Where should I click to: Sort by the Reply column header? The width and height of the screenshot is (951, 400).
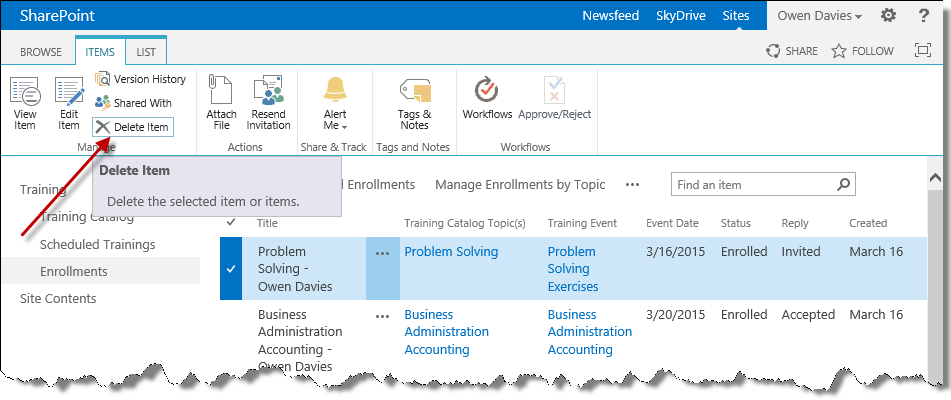tap(795, 223)
